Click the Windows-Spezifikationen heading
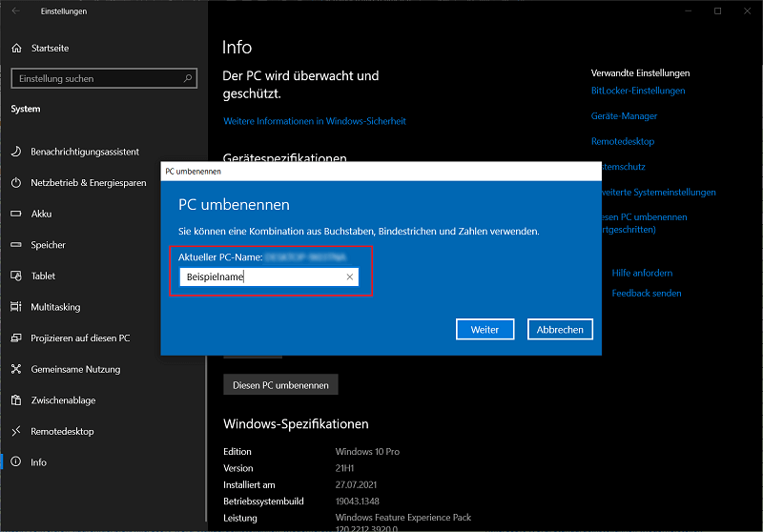This screenshot has width=763, height=532. click(x=296, y=424)
